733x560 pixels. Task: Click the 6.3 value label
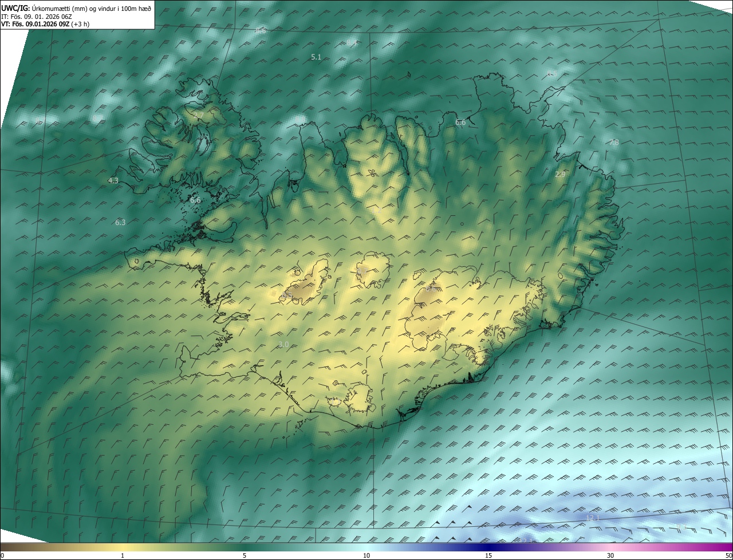(120, 222)
